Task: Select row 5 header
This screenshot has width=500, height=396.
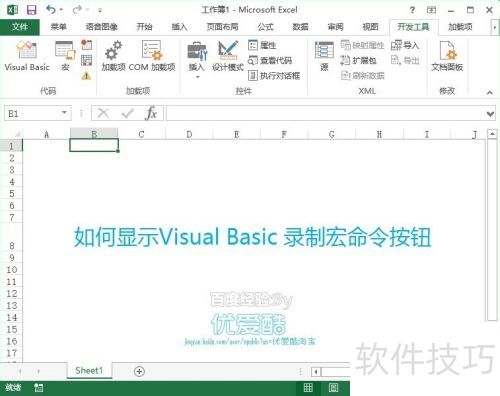Action: pyautogui.click(x=12, y=194)
